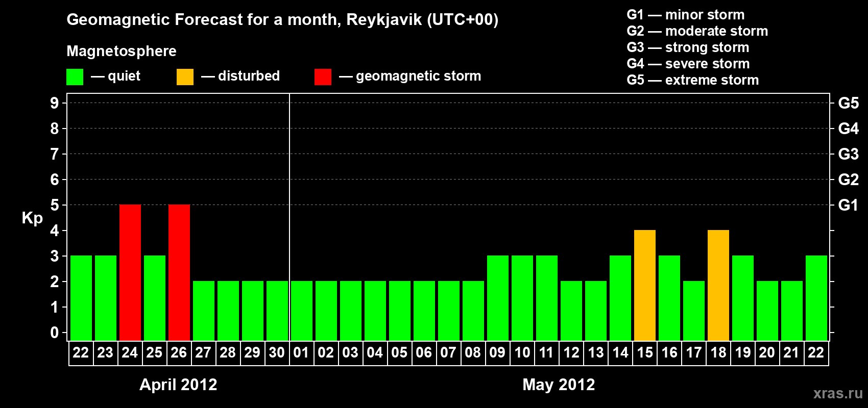868x408 pixels.
Task: Click the April 2012 month label
Action: [x=178, y=385]
